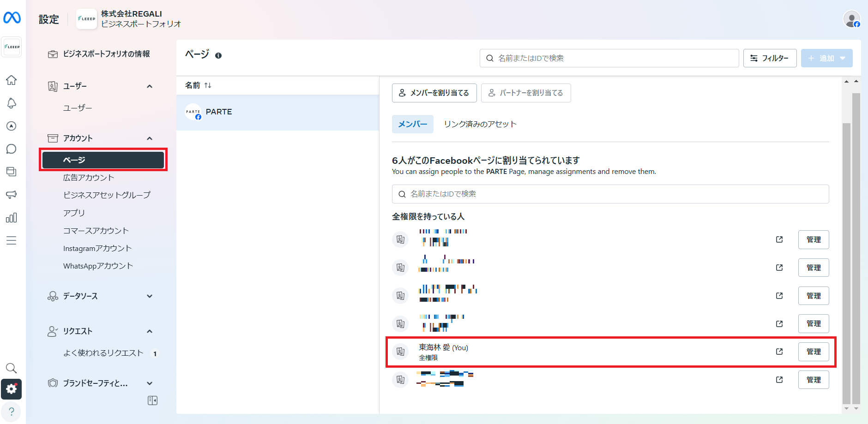The width and height of the screenshot is (868, 424).
Task: Open the Meta logo home
Action: pyautogui.click(x=12, y=18)
